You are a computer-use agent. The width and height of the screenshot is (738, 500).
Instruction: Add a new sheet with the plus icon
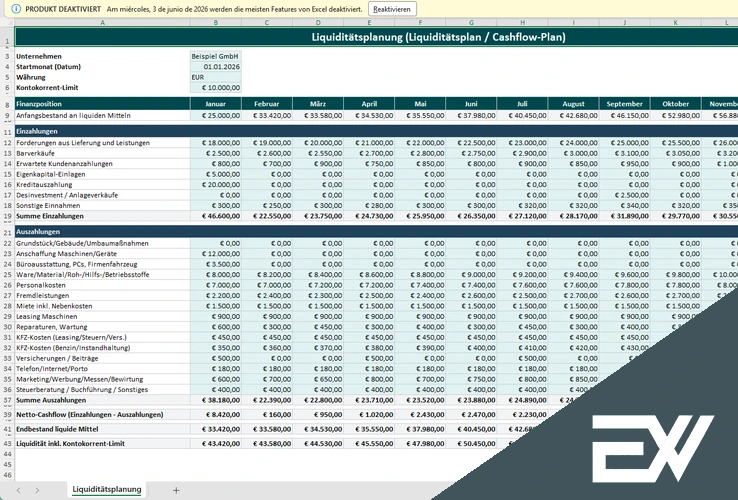tap(176, 490)
